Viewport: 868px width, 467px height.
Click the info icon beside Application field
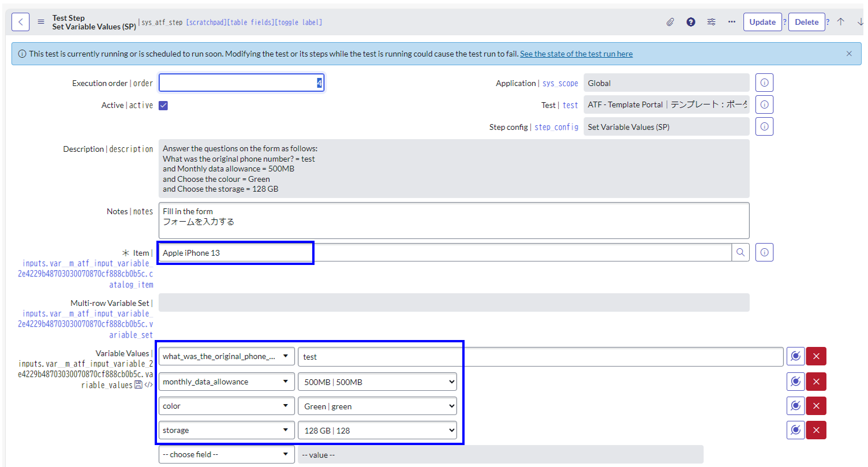pos(765,82)
